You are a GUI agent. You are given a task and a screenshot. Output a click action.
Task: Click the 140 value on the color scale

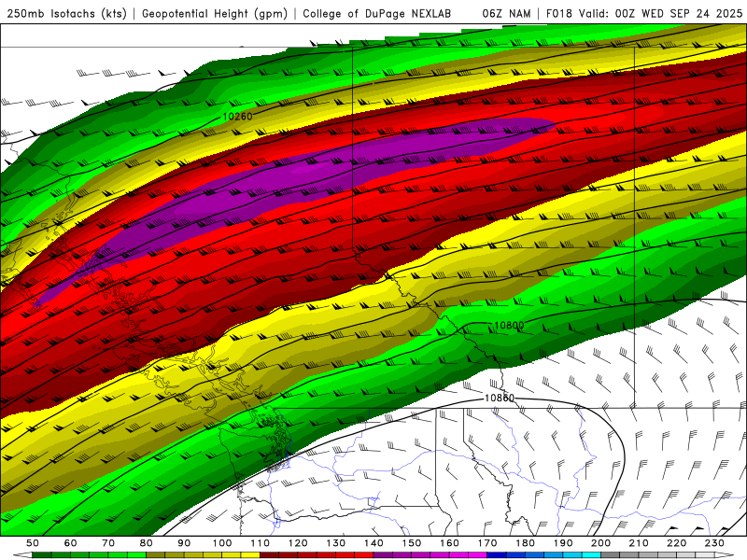click(373, 543)
